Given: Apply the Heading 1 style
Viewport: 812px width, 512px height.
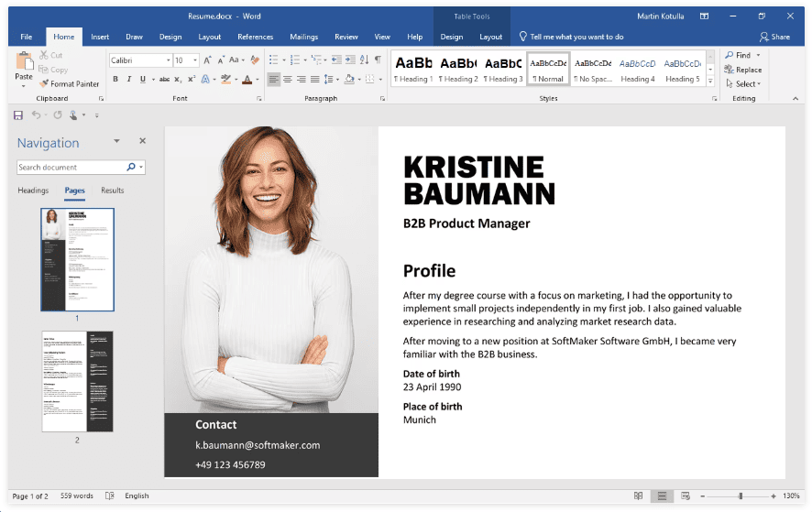Looking at the screenshot, I should (413, 69).
